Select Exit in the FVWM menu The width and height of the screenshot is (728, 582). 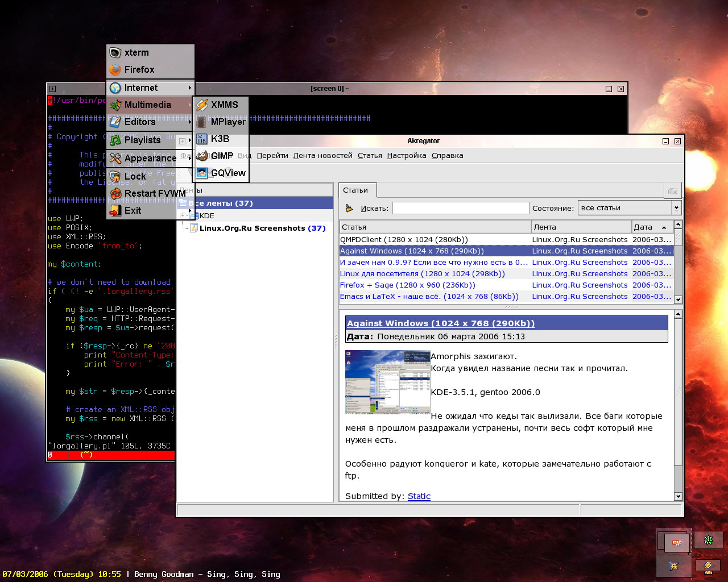[150, 211]
